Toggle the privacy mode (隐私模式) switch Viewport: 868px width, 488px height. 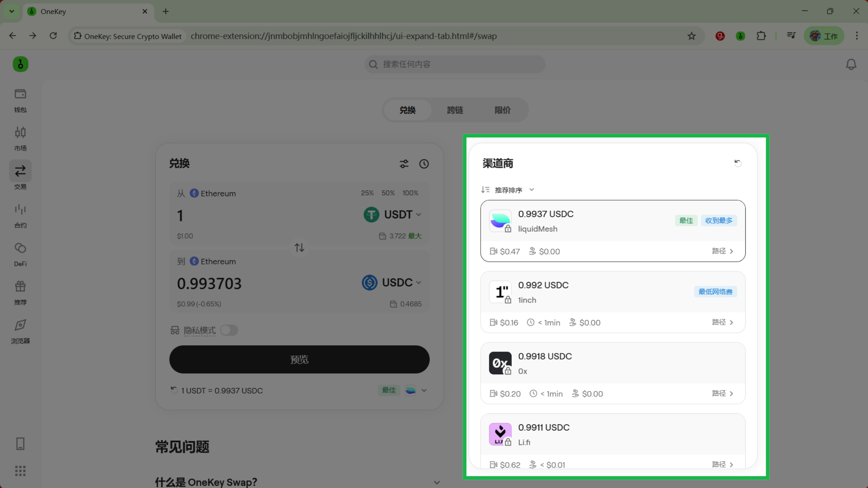coord(229,330)
